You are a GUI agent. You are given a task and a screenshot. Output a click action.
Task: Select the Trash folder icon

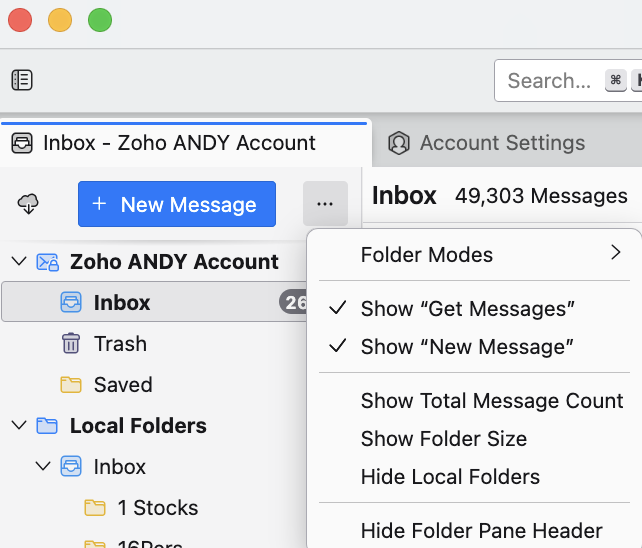coord(71,344)
